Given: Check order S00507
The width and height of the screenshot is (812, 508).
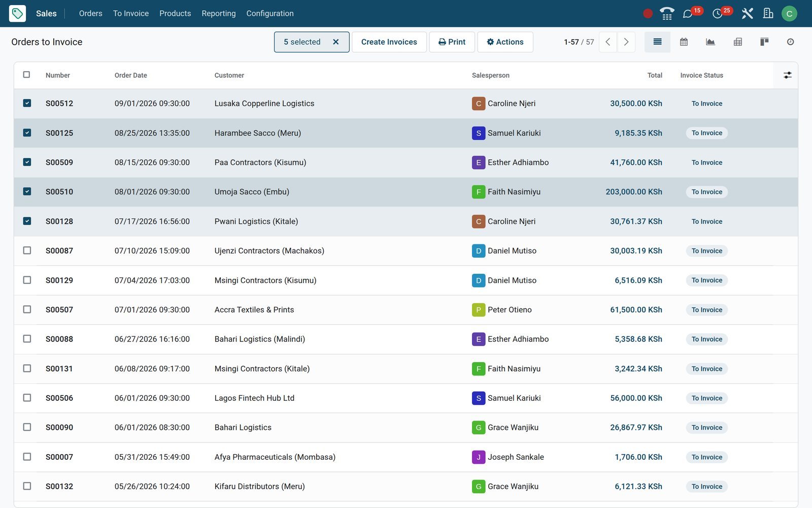Looking at the screenshot, I should pos(27,309).
